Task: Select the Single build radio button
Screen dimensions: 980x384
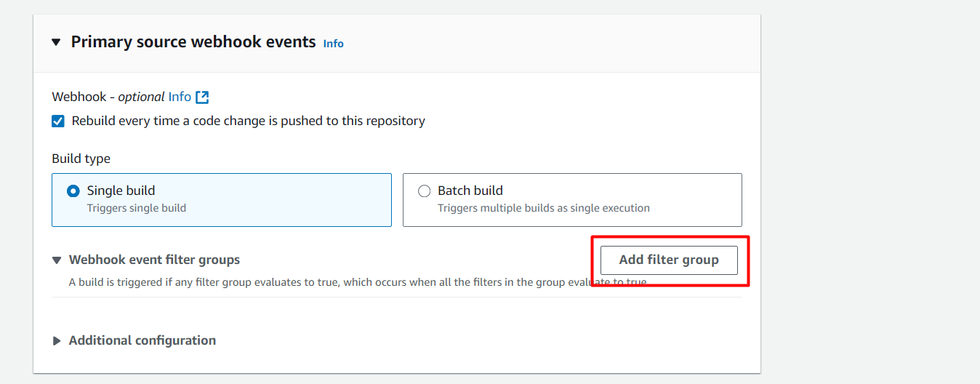Action: pos(73,191)
